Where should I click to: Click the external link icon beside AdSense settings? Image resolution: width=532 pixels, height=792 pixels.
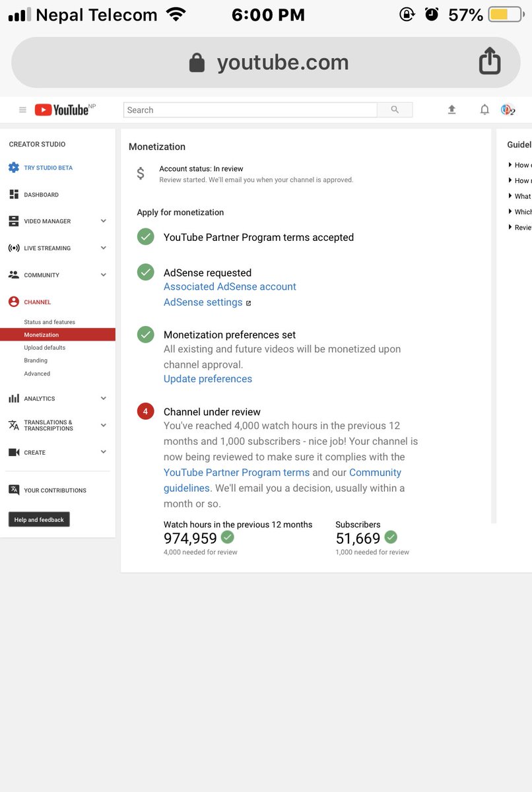click(x=249, y=303)
